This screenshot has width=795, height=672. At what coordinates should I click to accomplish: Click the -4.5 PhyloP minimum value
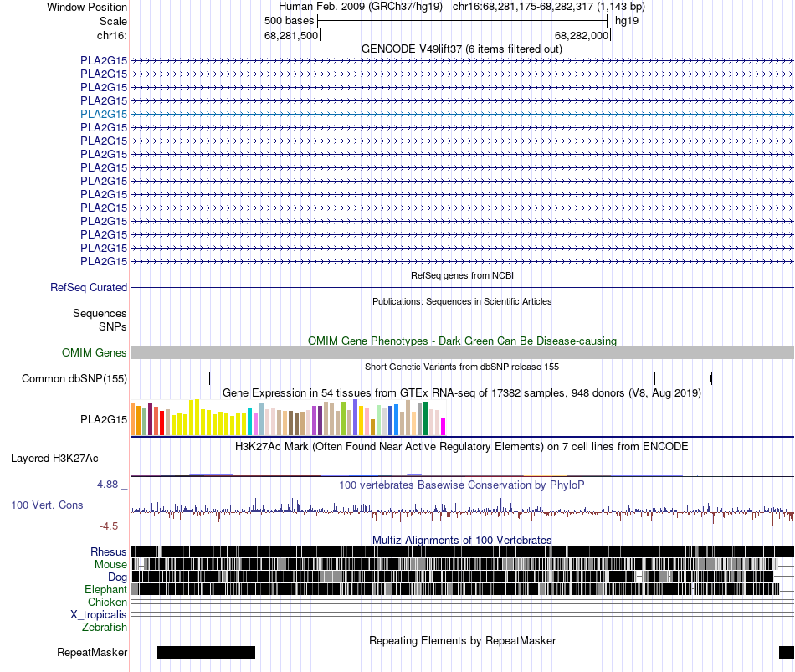click(x=109, y=526)
